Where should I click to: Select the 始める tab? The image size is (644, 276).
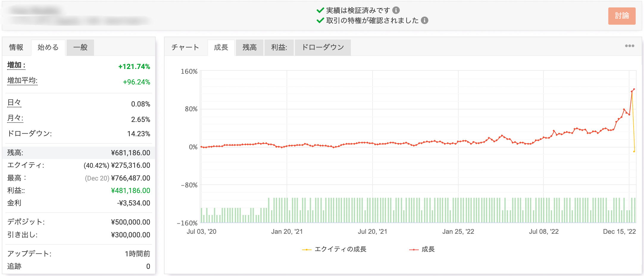[x=48, y=48]
